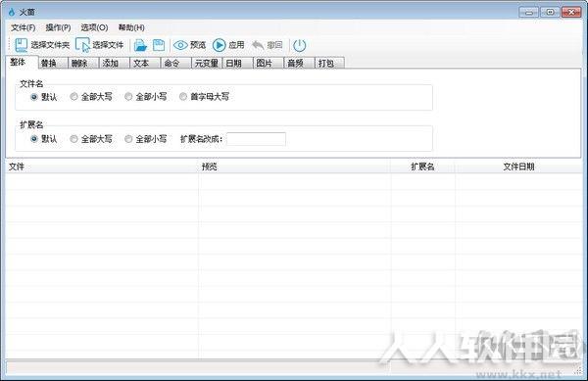The image size is (588, 381).
Task: Click the File (文件) column header
Action: pos(102,167)
